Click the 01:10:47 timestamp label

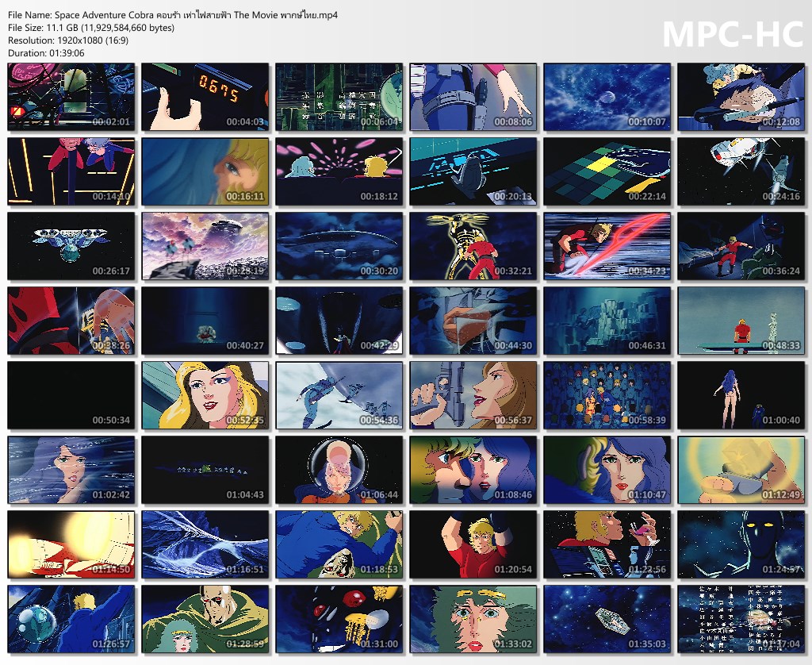647,495
